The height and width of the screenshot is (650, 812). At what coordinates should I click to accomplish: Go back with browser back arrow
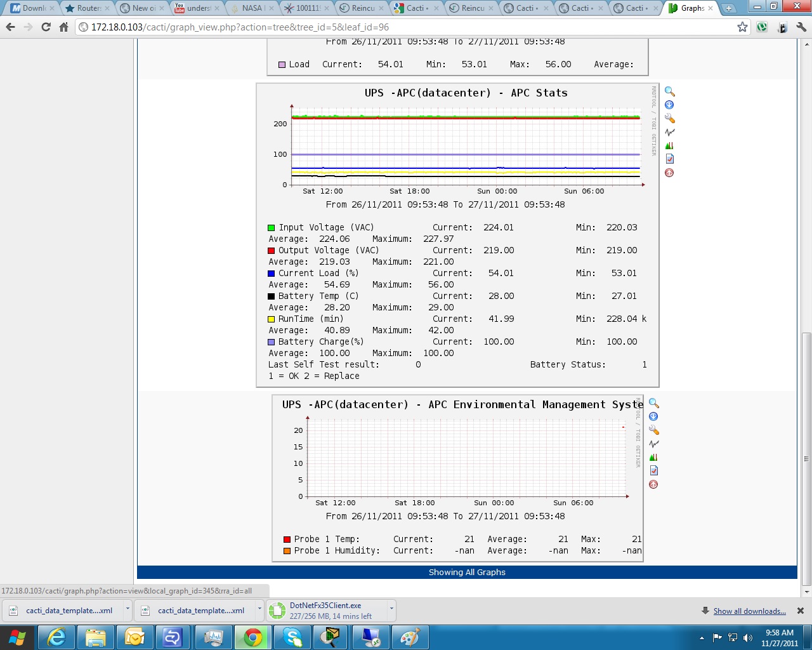tap(10, 27)
